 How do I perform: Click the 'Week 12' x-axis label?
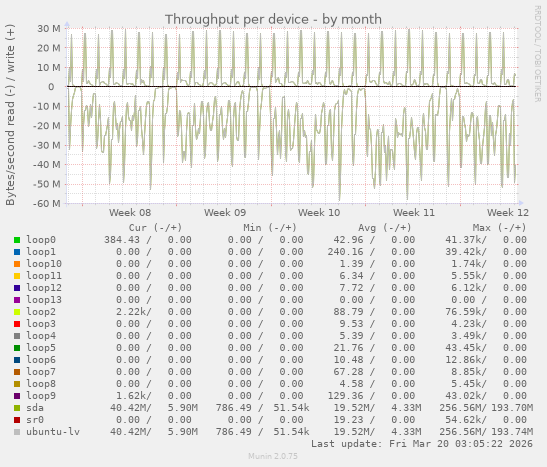point(508,212)
